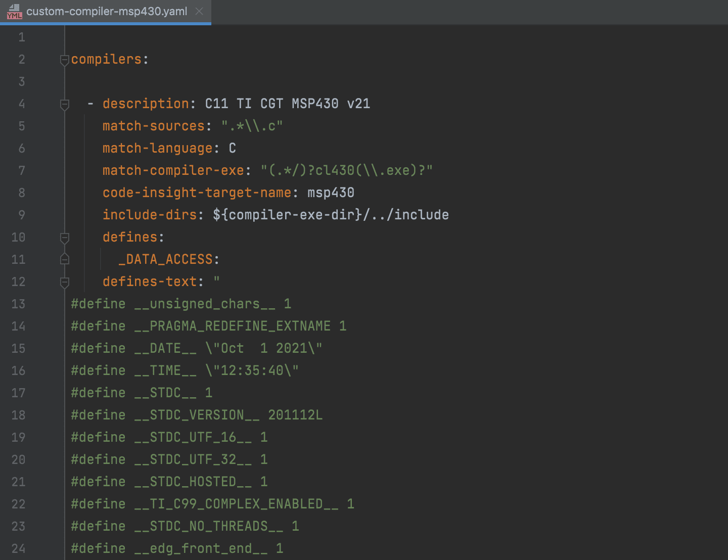Click the __STDC_HOSTED__ define
728x560 pixels.
pos(169,482)
